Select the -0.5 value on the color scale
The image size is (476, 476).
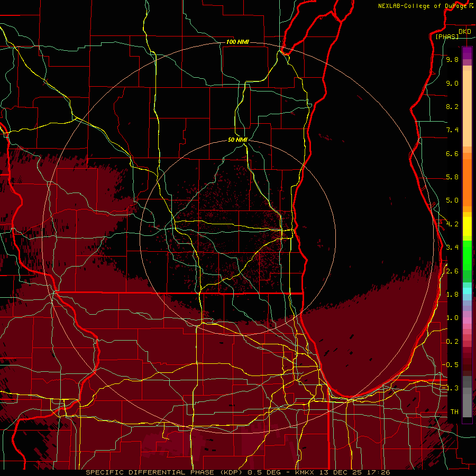(x=450, y=364)
